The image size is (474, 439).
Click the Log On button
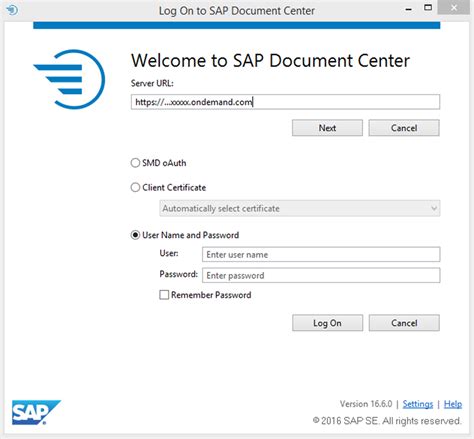pos(327,323)
